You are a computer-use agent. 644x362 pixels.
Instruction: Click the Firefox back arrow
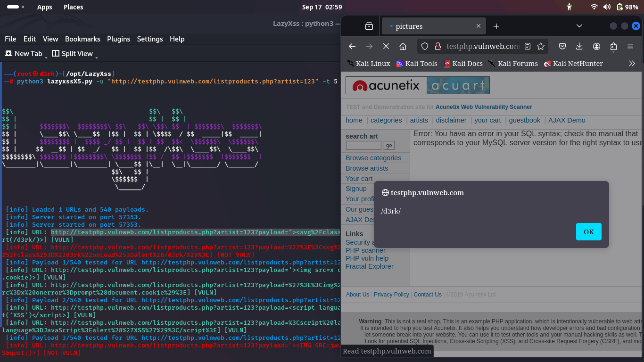click(352, 46)
